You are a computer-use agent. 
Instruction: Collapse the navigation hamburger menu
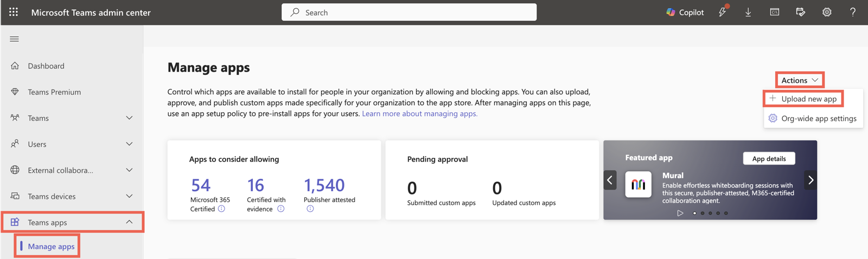pos(15,39)
